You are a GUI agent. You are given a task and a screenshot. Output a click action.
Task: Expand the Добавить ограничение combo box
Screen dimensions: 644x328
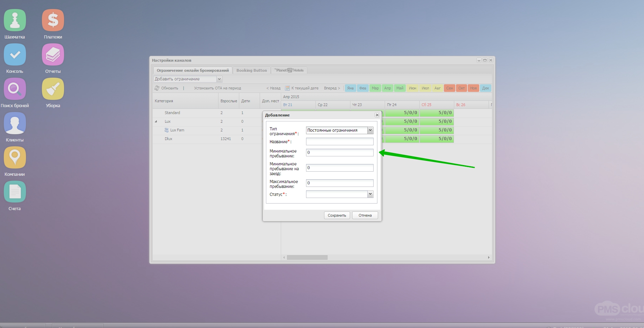219,79
